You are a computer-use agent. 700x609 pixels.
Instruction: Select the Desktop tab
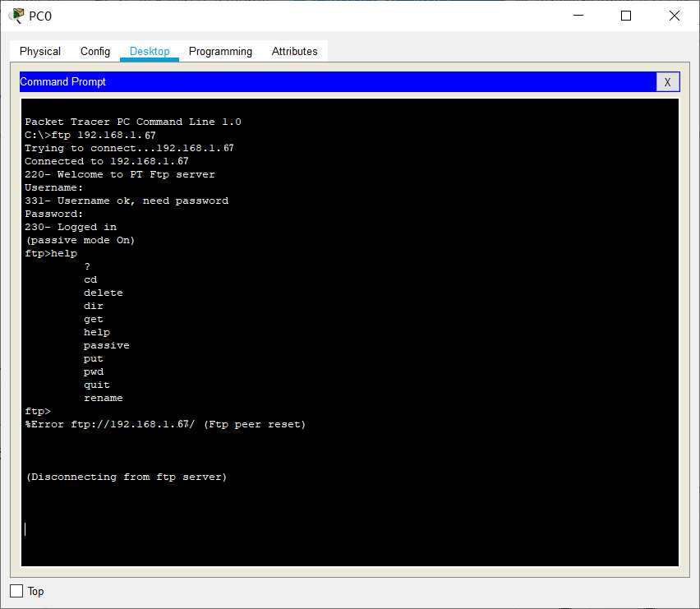click(x=150, y=51)
